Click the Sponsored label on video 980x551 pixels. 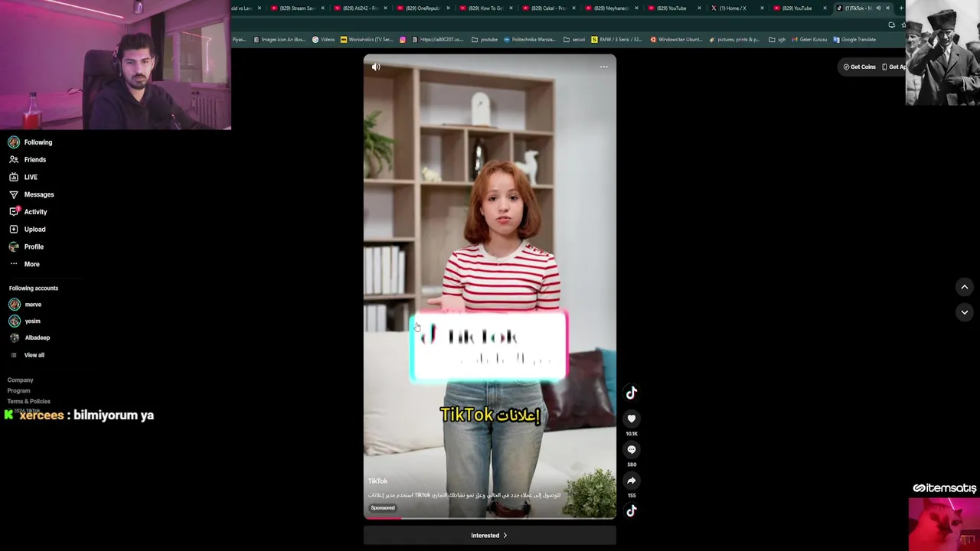tap(383, 508)
